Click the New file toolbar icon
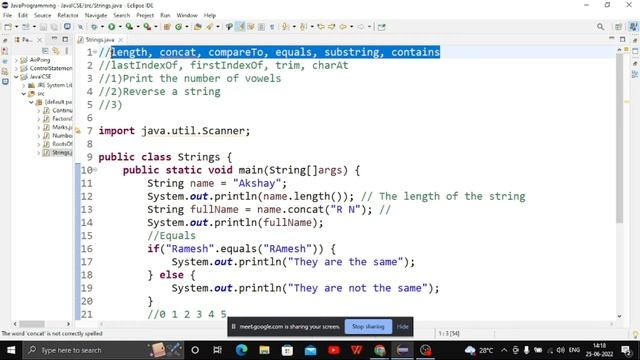The width and height of the screenshot is (640, 360). click(8, 27)
